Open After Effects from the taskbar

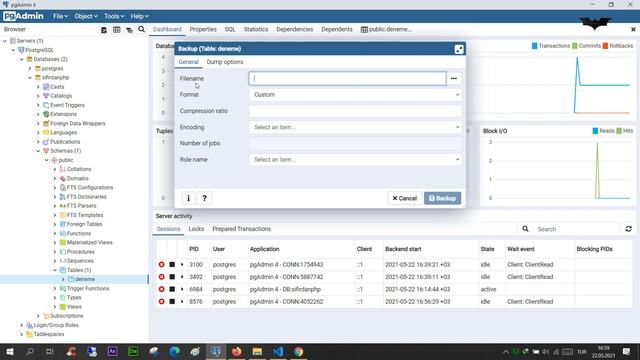113,351
